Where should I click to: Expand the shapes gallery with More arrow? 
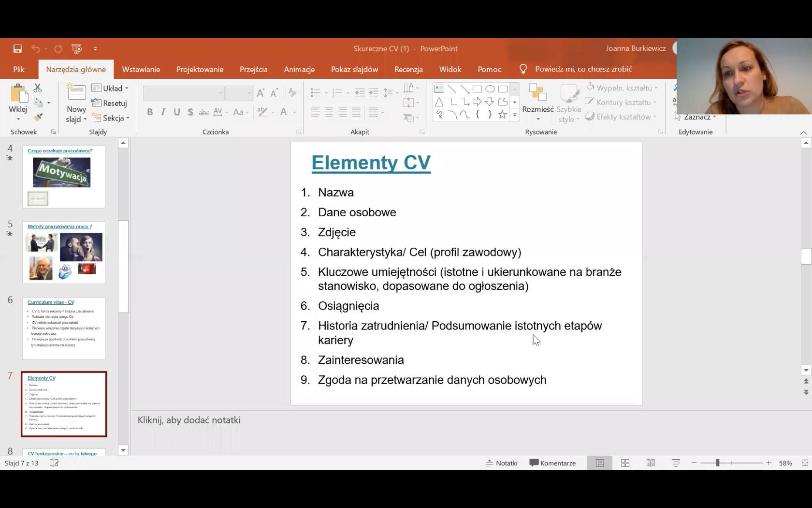click(x=514, y=115)
